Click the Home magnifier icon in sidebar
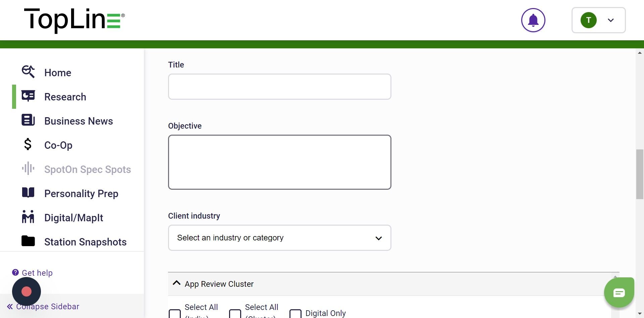Image resolution: width=644 pixels, height=318 pixels. [28, 72]
